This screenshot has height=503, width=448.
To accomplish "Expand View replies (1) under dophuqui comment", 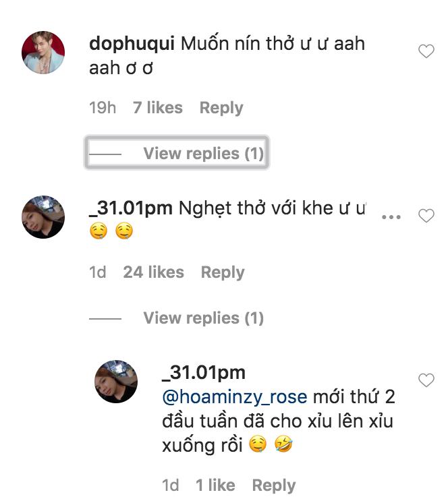I will [x=177, y=152].
